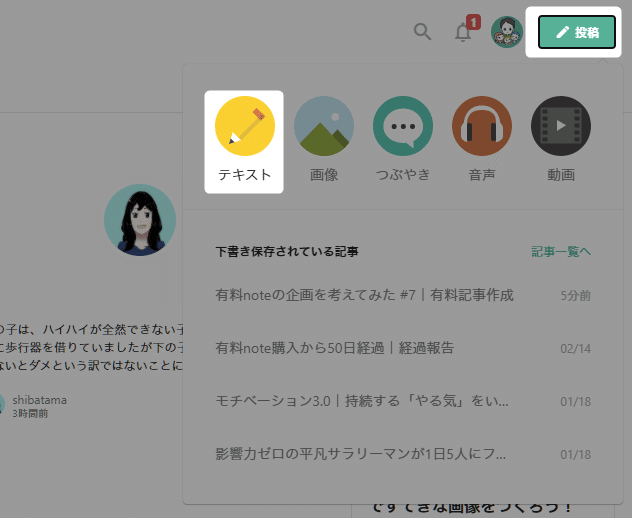632x518 pixels.
Task: Click the green 投稿 post button
Action: point(577,32)
